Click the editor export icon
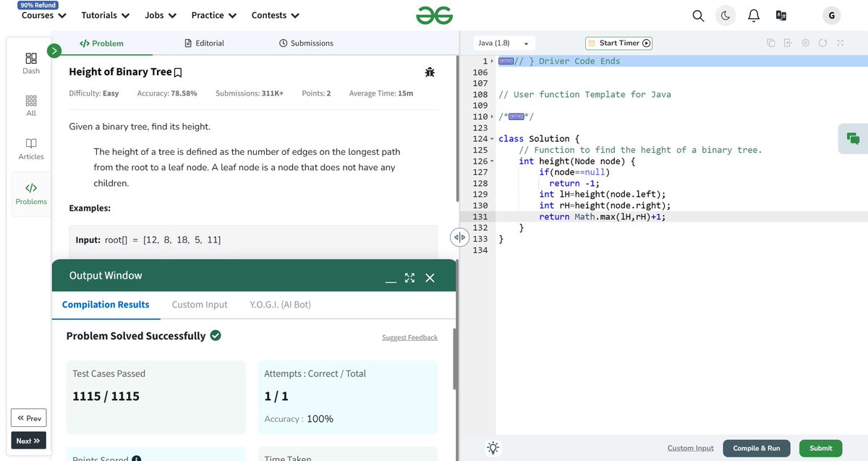Viewport: 868px width, 461px height. point(788,43)
